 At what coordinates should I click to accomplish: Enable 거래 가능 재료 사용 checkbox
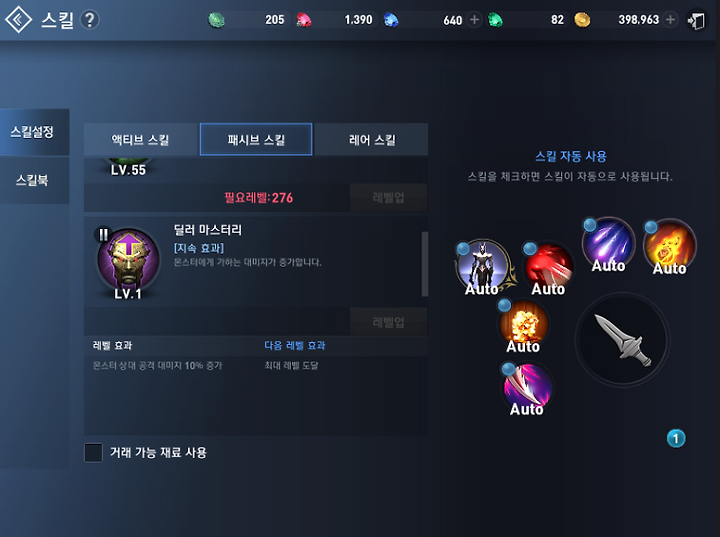pos(94,452)
